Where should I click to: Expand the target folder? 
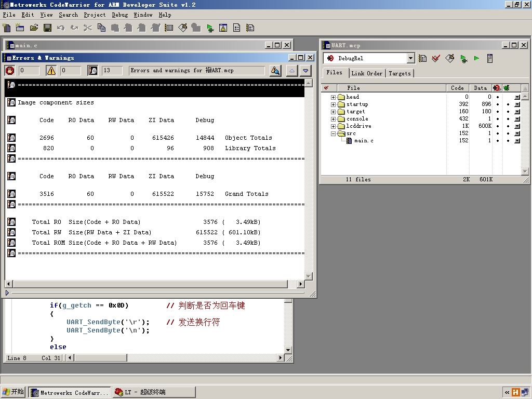coord(333,112)
